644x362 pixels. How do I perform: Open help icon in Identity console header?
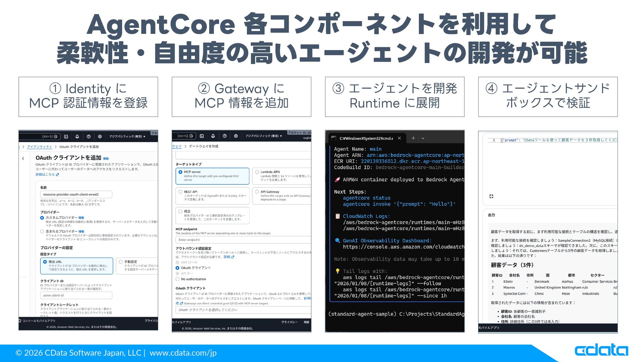[89, 137]
